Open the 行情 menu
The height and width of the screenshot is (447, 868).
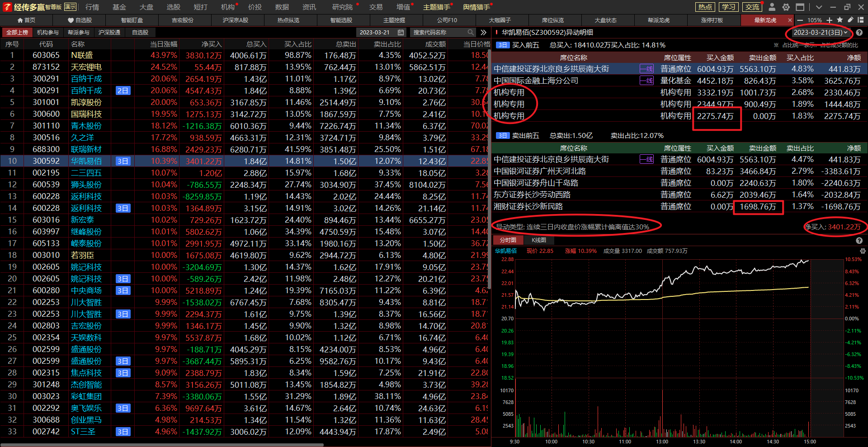[x=92, y=7]
